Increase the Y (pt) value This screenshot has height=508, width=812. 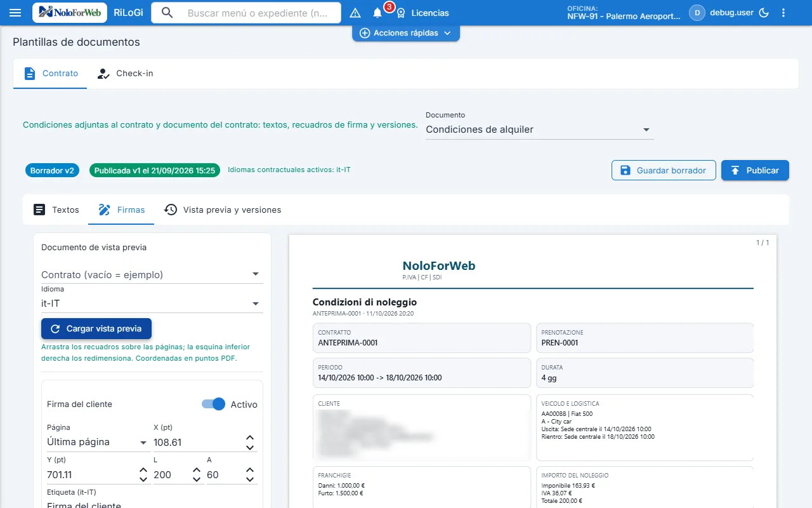143,471
